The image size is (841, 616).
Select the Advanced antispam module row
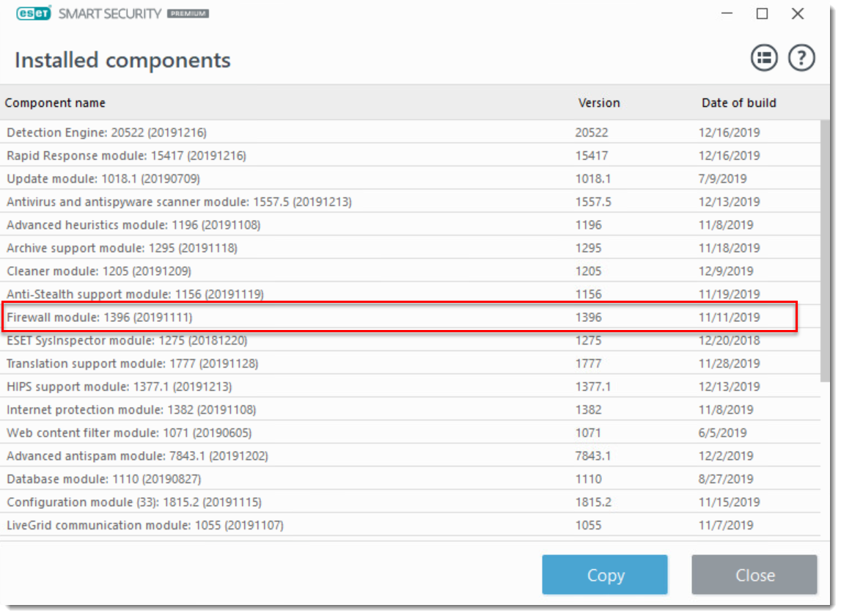click(411, 455)
